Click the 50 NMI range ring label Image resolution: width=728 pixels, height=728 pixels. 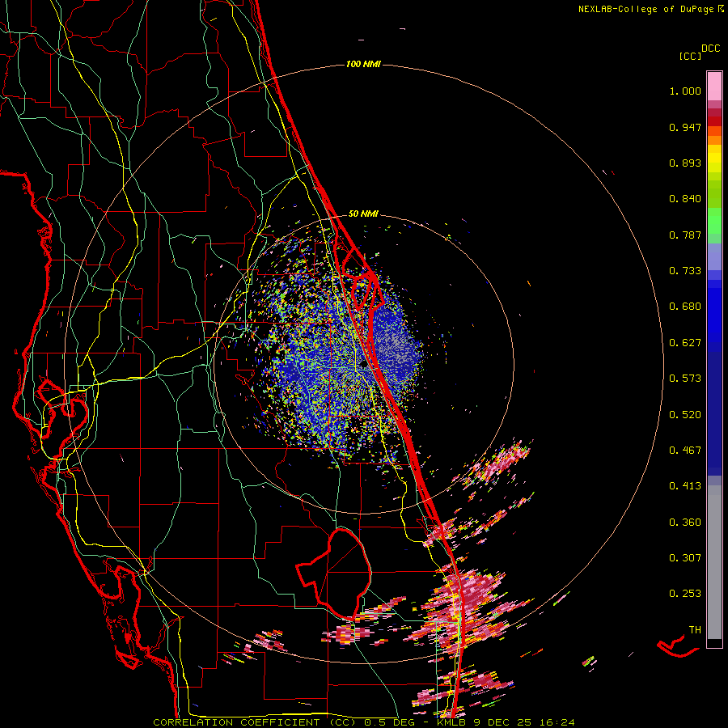click(x=363, y=214)
